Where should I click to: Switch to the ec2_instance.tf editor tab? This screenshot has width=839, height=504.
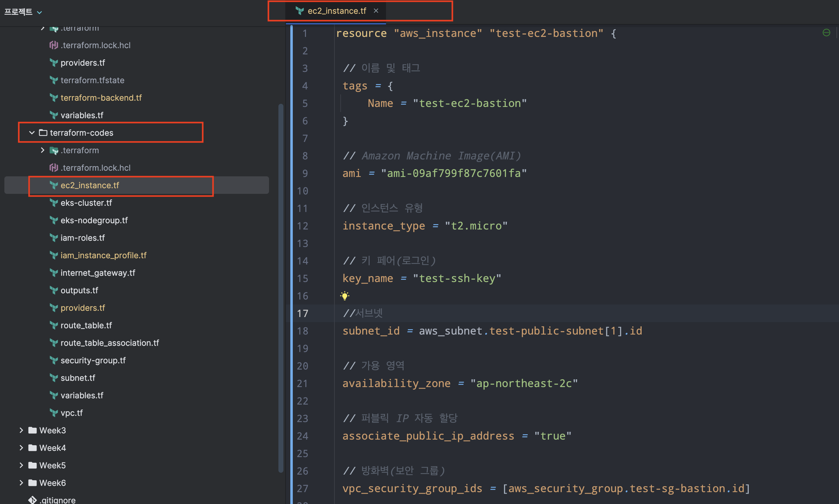pos(336,11)
